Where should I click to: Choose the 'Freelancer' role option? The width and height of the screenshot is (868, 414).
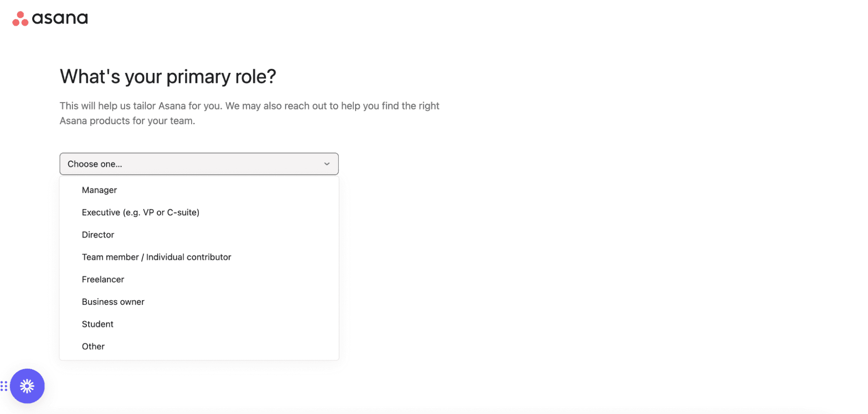click(102, 279)
